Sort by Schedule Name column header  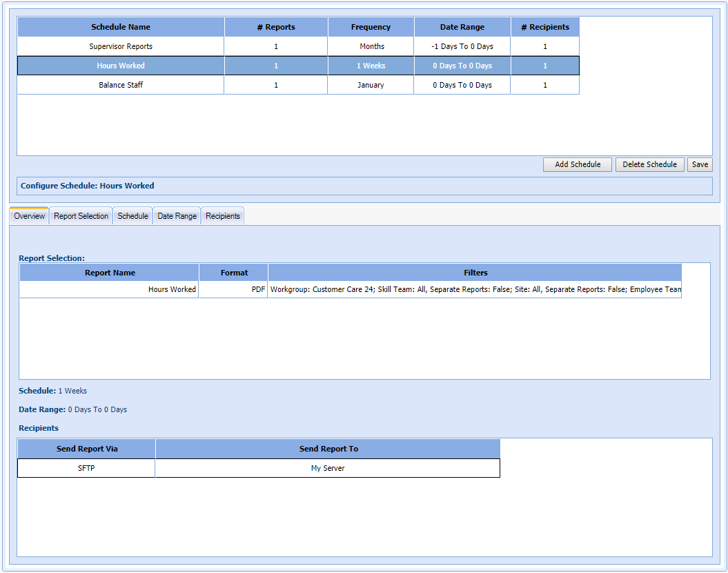pyautogui.click(x=121, y=28)
